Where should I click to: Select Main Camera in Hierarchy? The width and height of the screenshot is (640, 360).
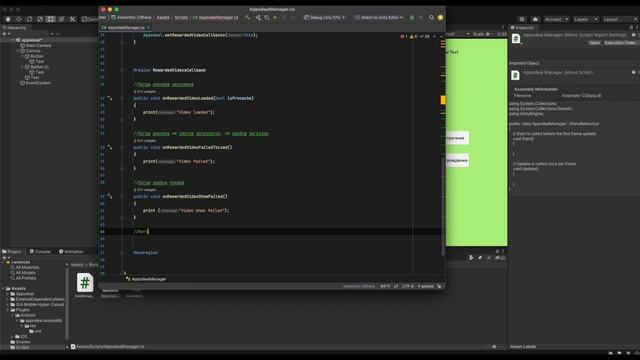point(36,45)
